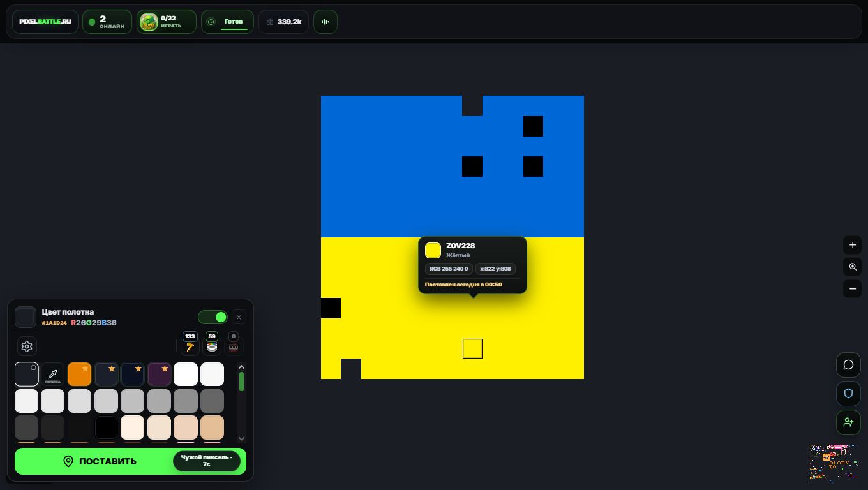The image size is (868, 490).
Task: Click the outlined selected pixel on canvas
Action: (x=472, y=348)
